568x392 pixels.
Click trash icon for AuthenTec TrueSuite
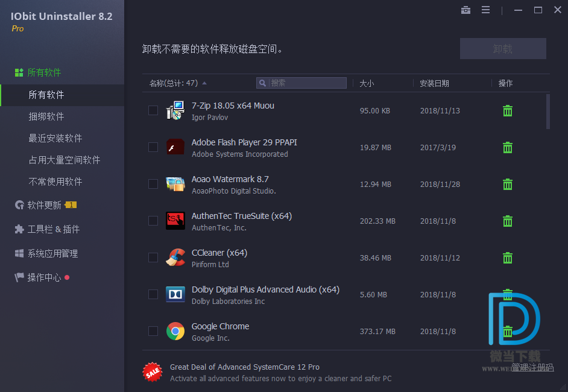(x=508, y=221)
